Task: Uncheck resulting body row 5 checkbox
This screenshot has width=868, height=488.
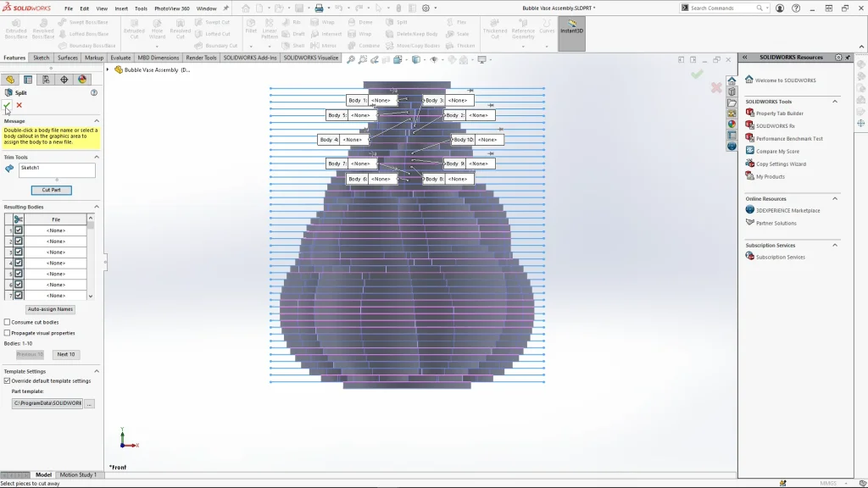Action: pyautogui.click(x=19, y=274)
